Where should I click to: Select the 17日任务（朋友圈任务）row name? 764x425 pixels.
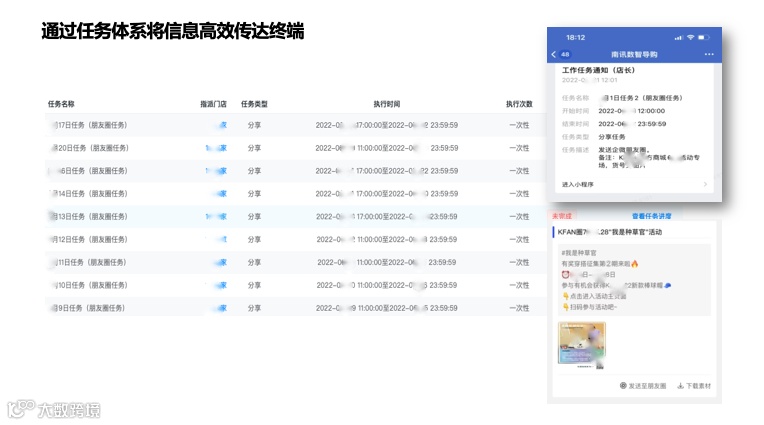coord(89,125)
